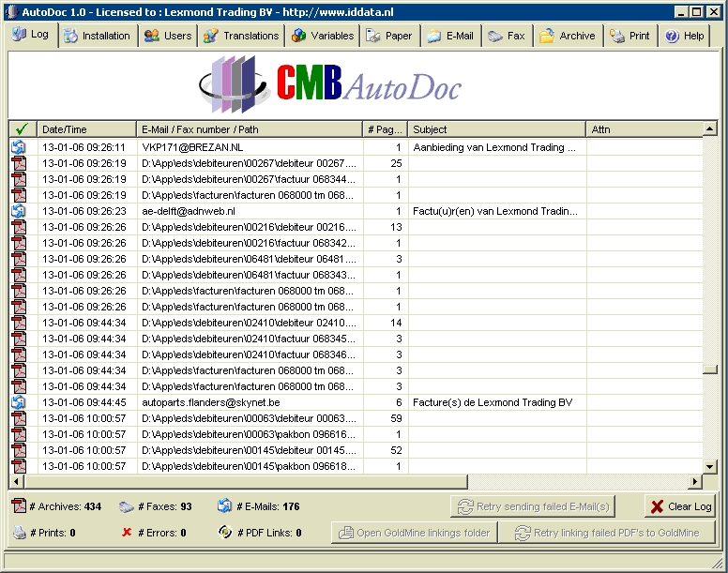Click the E-Mail / Fax number / Path header
The width and height of the screenshot is (728, 573).
click(250, 129)
